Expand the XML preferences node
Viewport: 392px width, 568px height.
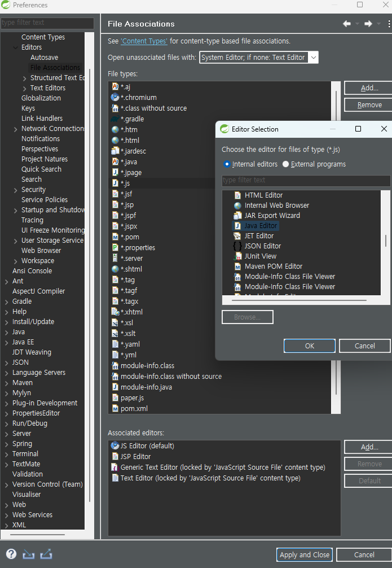(7, 525)
